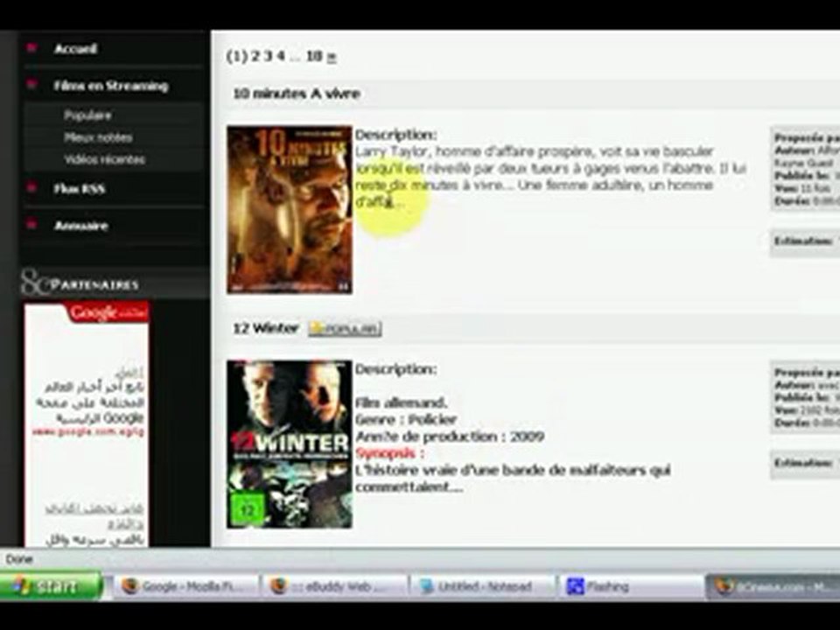Screen dimensions: 840x630
Task: Switch to Flashing taskbar window
Action: (x=631, y=586)
